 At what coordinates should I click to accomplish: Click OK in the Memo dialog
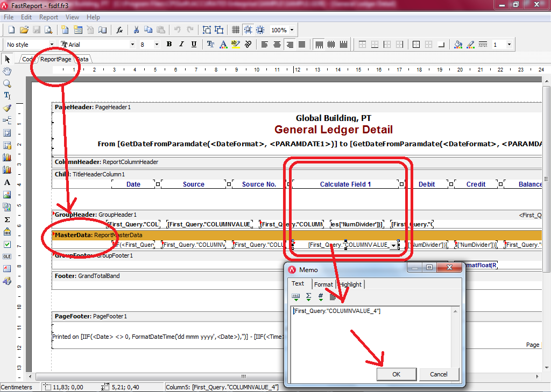[x=396, y=374]
